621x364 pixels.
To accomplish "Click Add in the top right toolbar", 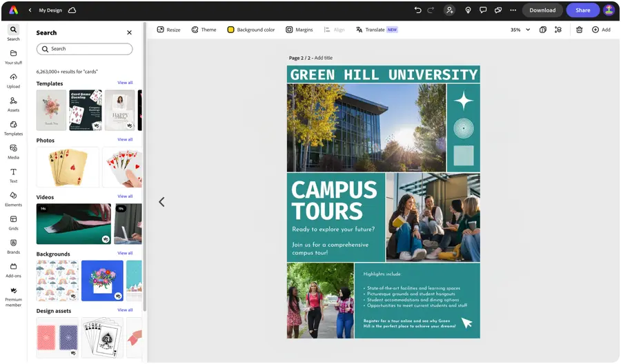I will tap(601, 30).
